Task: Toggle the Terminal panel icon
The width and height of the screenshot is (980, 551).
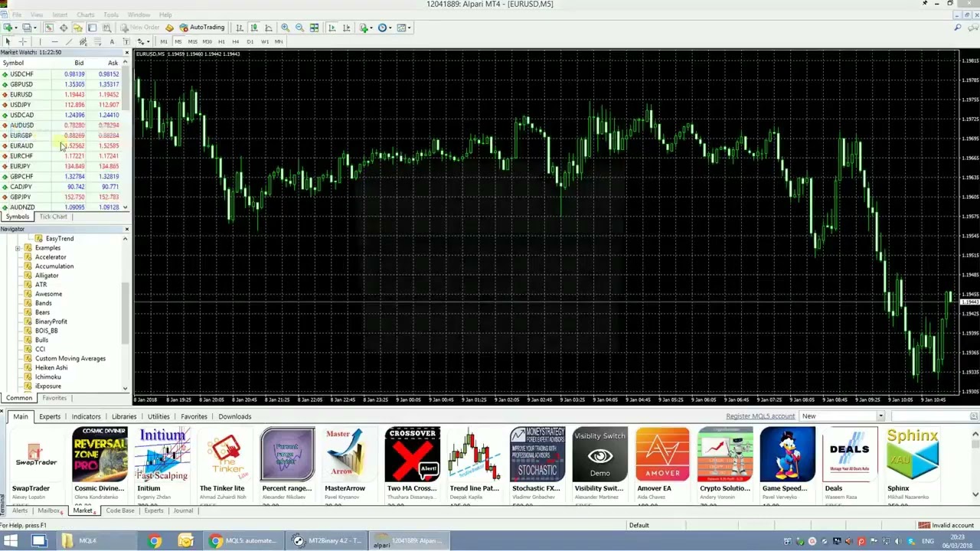Action: (92, 28)
